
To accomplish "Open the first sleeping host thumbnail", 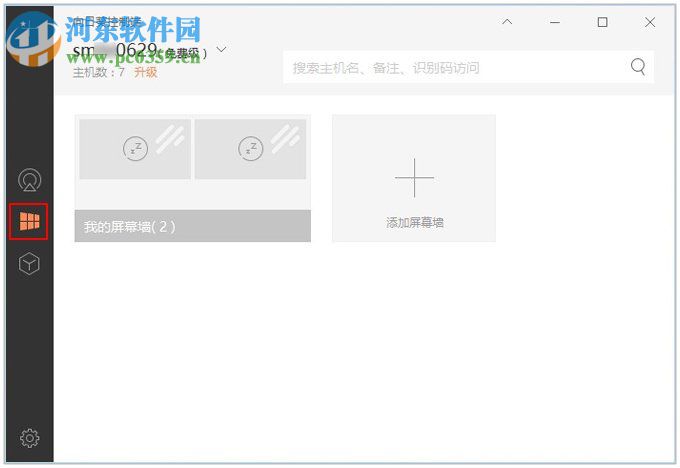I will (x=135, y=149).
